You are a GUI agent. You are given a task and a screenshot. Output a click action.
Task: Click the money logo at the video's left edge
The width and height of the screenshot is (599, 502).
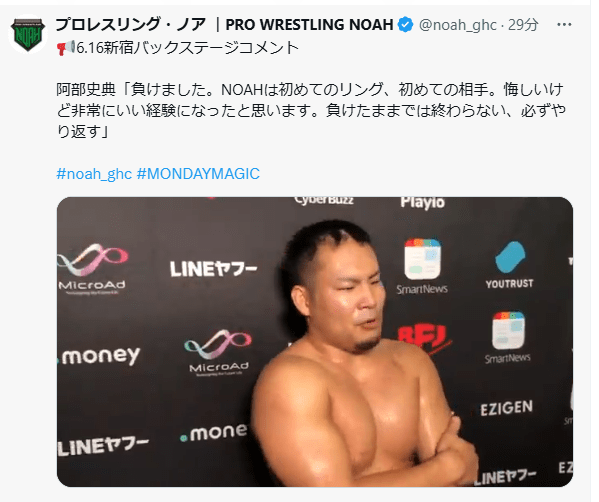[99, 356]
